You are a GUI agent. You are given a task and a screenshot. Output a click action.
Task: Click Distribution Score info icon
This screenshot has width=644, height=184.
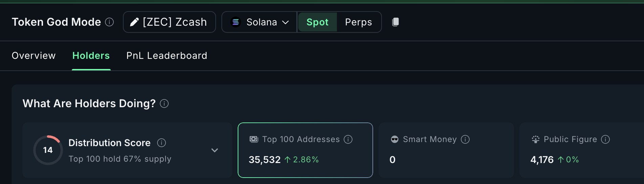coord(162,143)
